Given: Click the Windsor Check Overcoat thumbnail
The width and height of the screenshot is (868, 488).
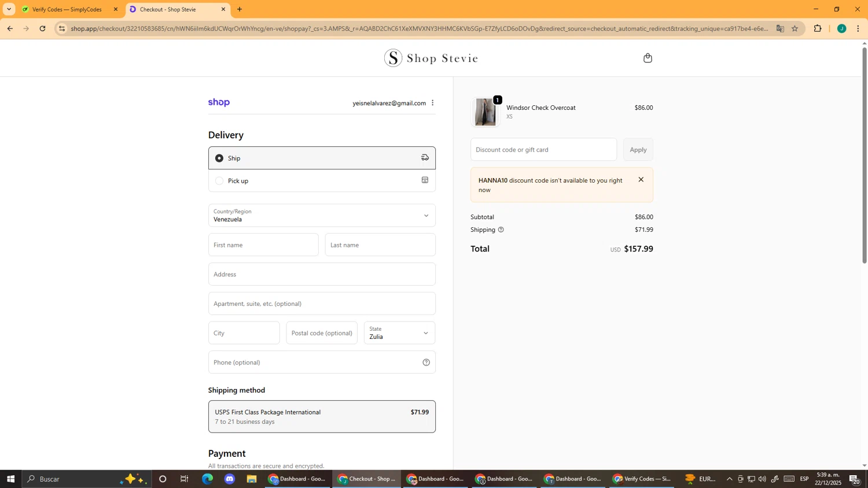Looking at the screenshot, I should [485, 112].
